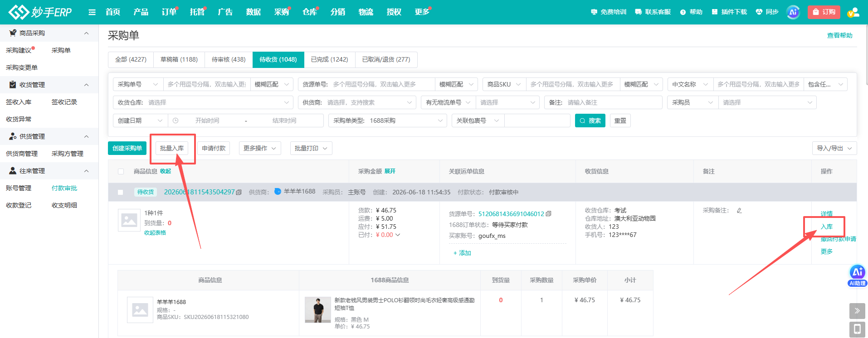Click the user avatar icon
The height and width of the screenshot is (338, 868).
point(853,12)
